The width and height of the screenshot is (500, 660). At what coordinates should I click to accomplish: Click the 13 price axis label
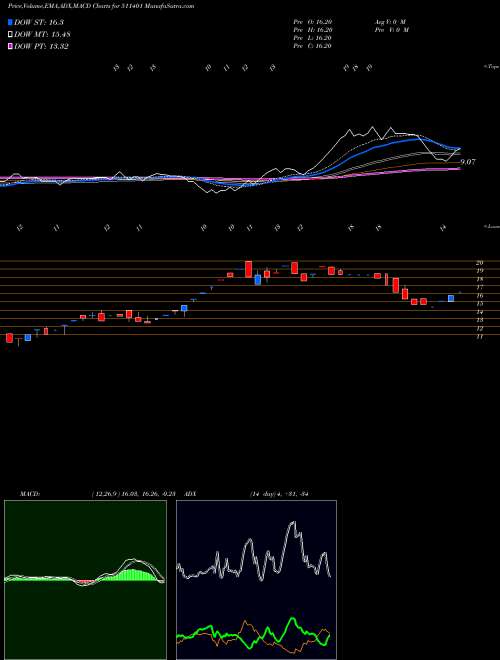479,320
